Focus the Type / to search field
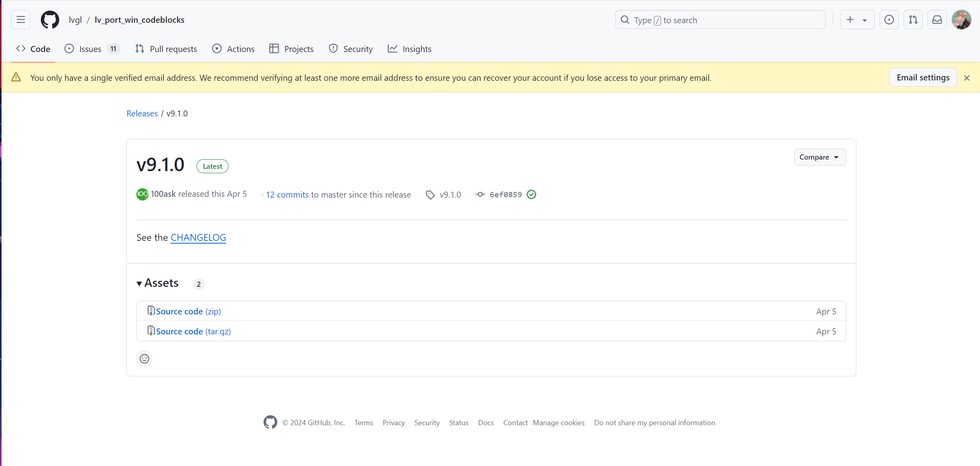 click(x=720, y=20)
